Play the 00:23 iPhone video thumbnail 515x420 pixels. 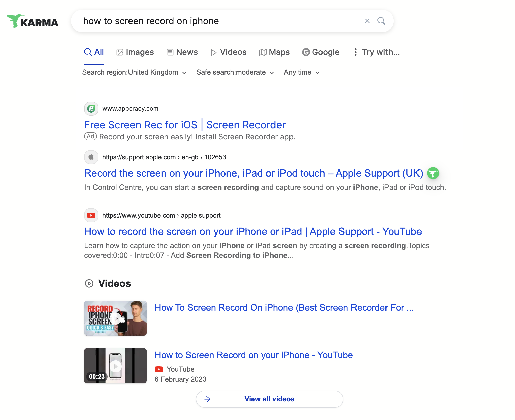tap(115, 366)
